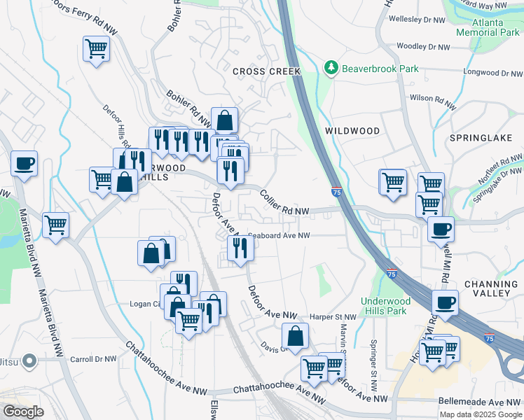Screen dimensions: 524x420
Task: Click the WILDWOOD neighborhood label
Action: click(352, 131)
